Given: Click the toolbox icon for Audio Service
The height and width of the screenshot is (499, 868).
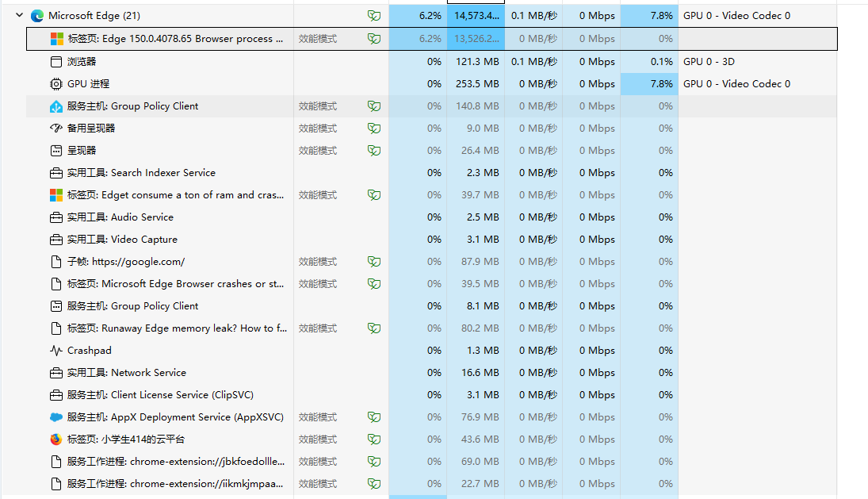Looking at the screenshot, I should (56, 217).
